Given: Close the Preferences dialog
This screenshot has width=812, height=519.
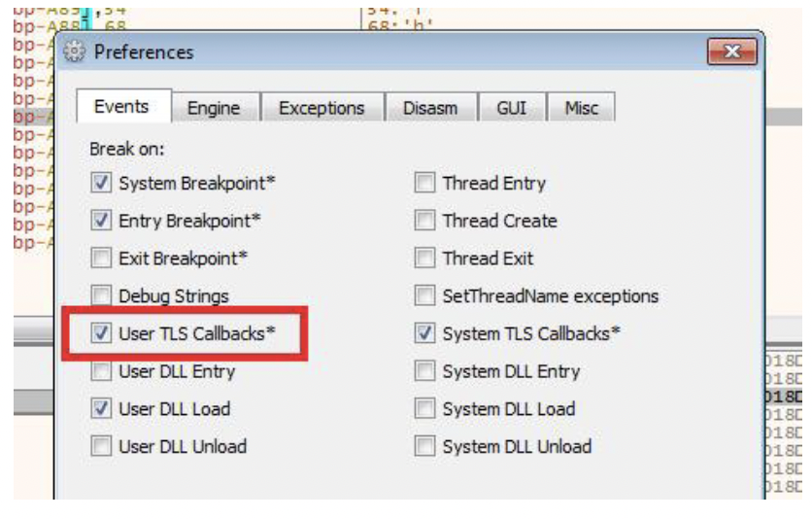Looking at the screenshot, I should click(x=731, y=52).
